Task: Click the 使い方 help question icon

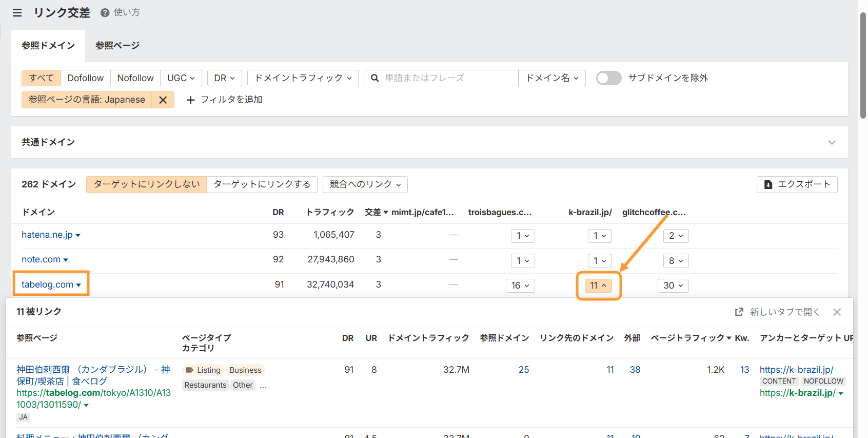Action: (105, 13)
